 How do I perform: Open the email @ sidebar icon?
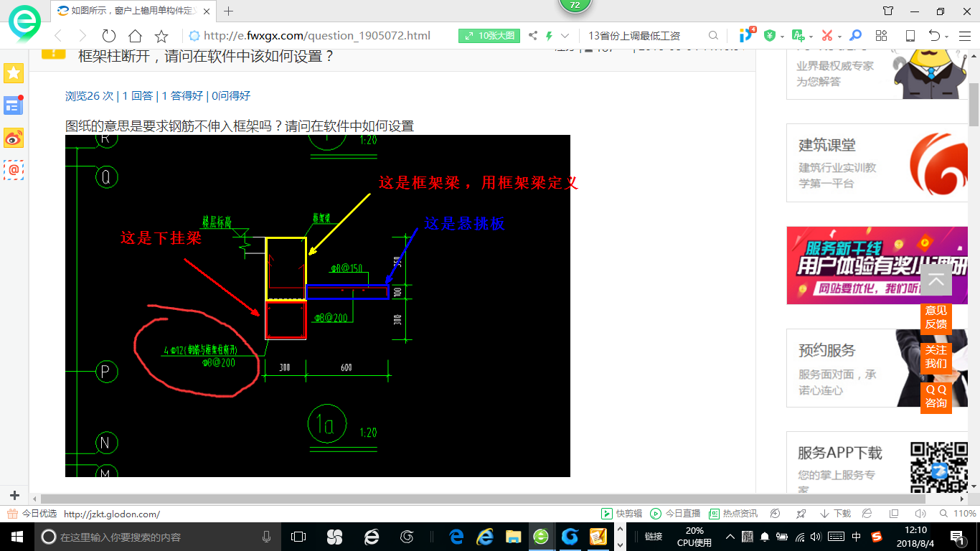click(14, 170)
